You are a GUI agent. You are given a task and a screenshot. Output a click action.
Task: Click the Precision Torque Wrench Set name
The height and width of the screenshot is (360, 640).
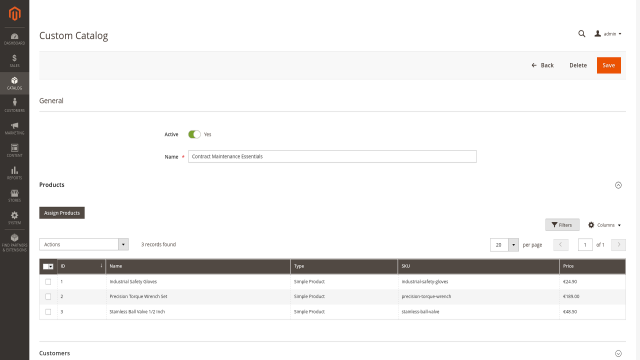(x=138, y=297)
